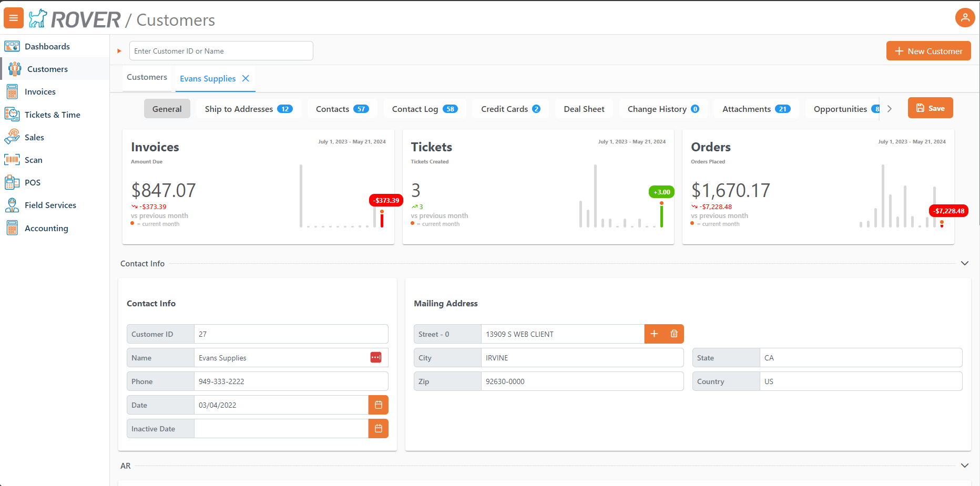Open the Scan module
Screen dimensions: 980x486
point(33,160)
